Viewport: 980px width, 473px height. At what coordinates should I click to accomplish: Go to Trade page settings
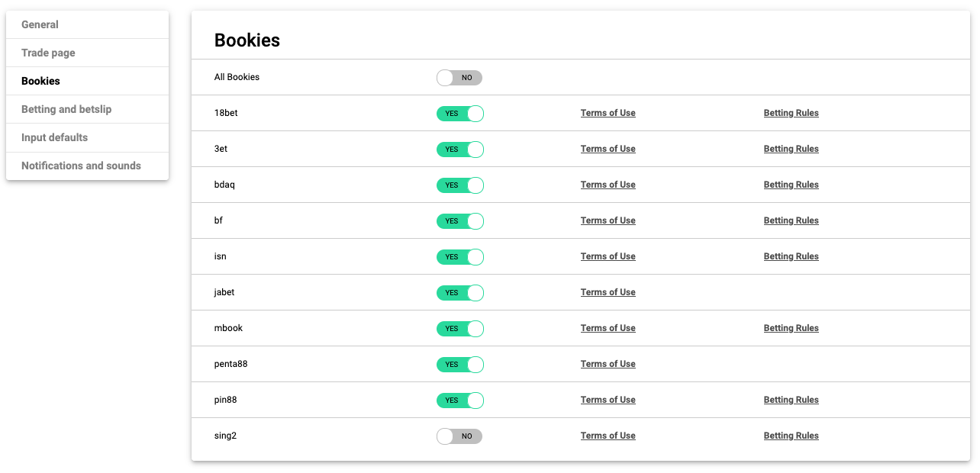point(48,53)
